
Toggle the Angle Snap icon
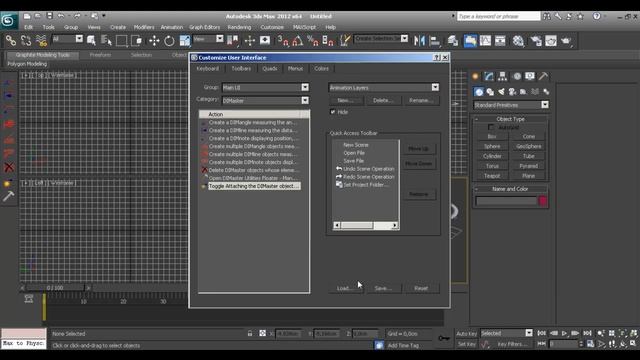pyautogui.click(x=297, y=40)
